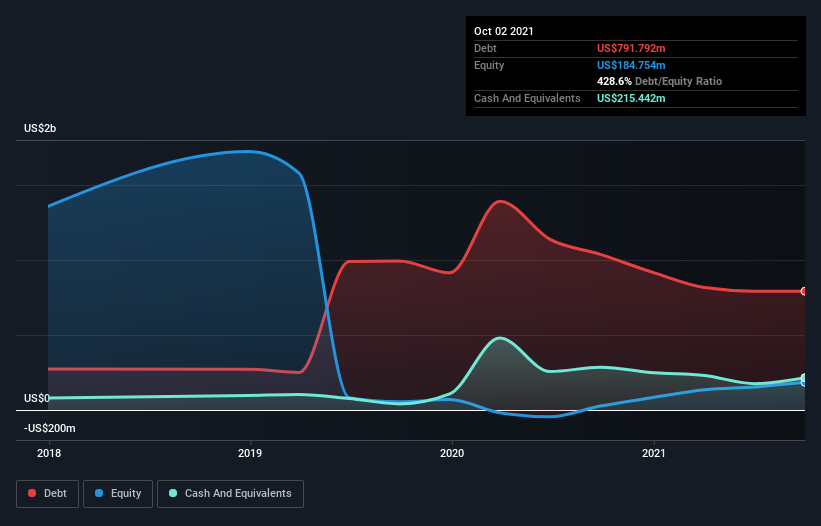Click the US$184.754m equity value
The image size is (821, 526).
631,65
